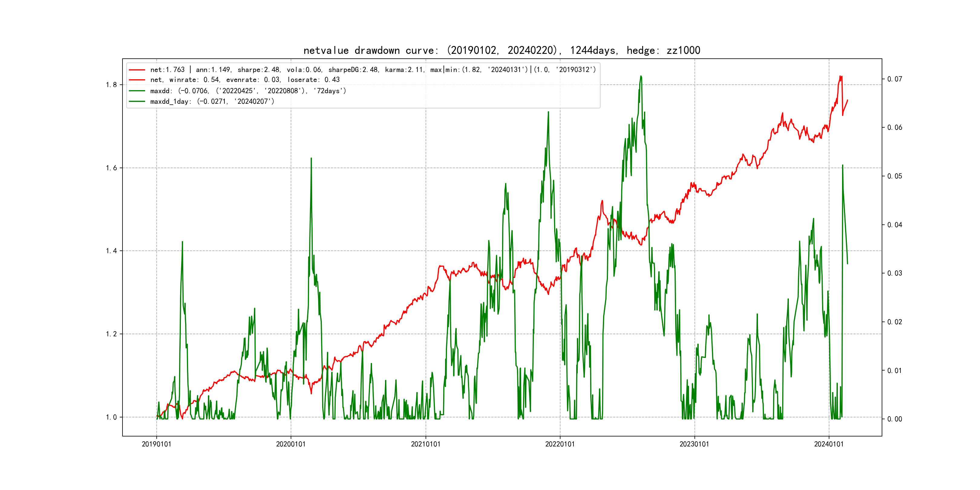This screenshot has width=980, height=490.
Task: Click the legend text 'net:1.763 | ann:1.149'
Action: pyautogui.click(x=190, y=70)
